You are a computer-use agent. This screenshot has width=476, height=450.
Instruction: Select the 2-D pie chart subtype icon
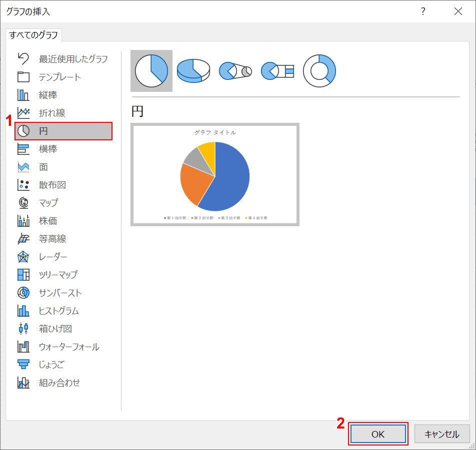click(151, 71)
